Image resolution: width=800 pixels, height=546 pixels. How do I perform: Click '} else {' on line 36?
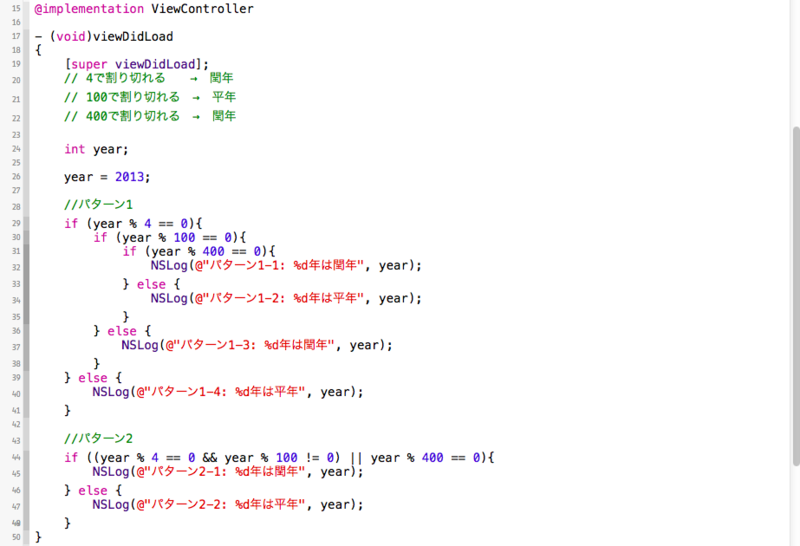pos(122,331)
